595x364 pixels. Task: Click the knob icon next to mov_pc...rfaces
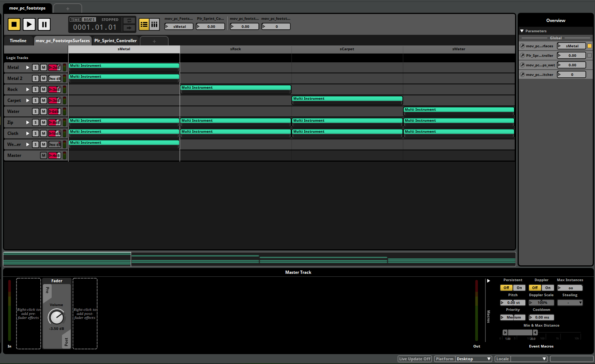click(x=522, y=46)
